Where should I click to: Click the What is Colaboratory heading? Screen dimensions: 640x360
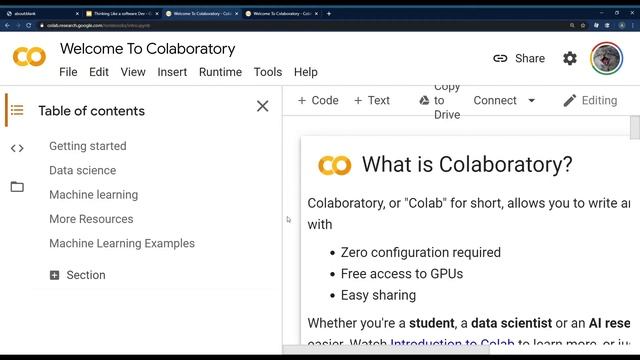tap(467, 164)
